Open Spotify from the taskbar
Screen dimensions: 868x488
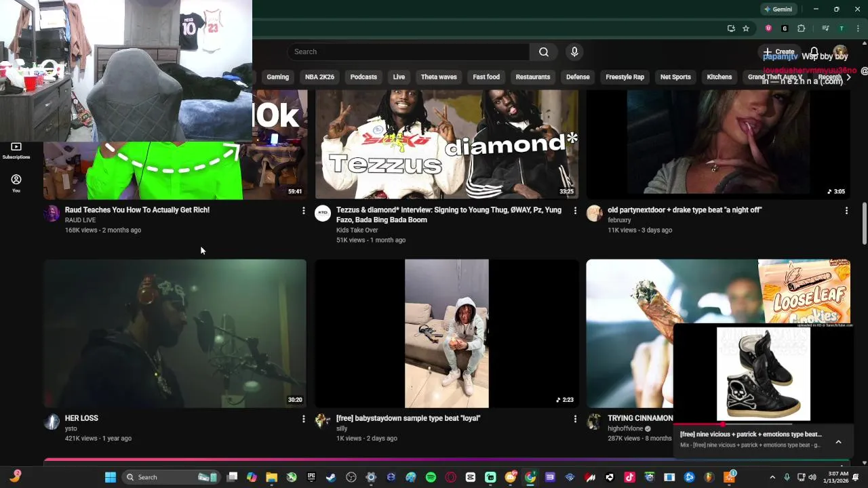click(x=431, y=477)
